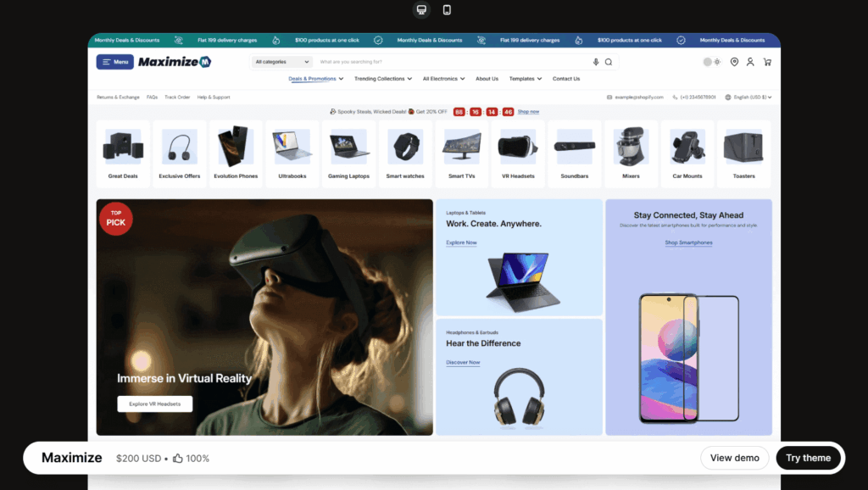Open the shopping cart icon

pyautogui.click(x=767, y=62)
